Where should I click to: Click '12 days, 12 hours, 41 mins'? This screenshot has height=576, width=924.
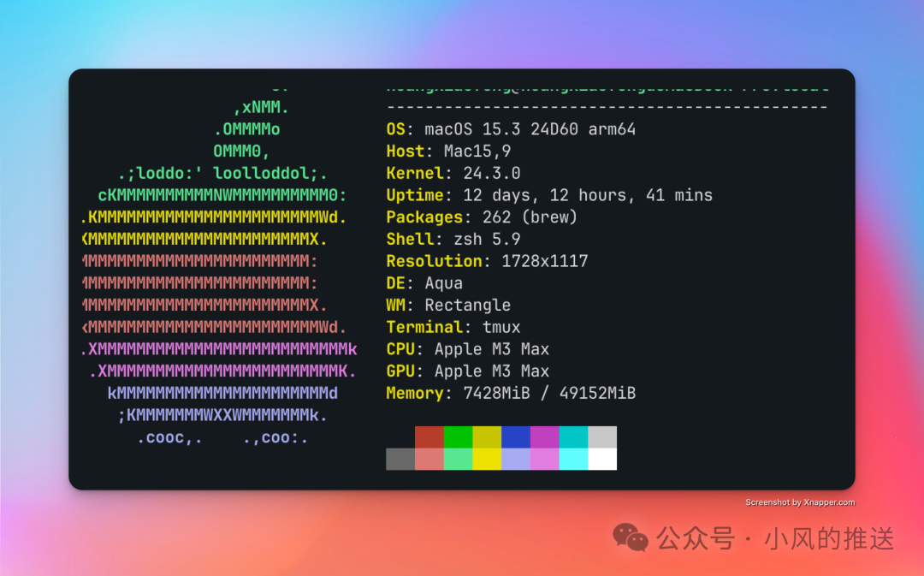coord(588,195)
